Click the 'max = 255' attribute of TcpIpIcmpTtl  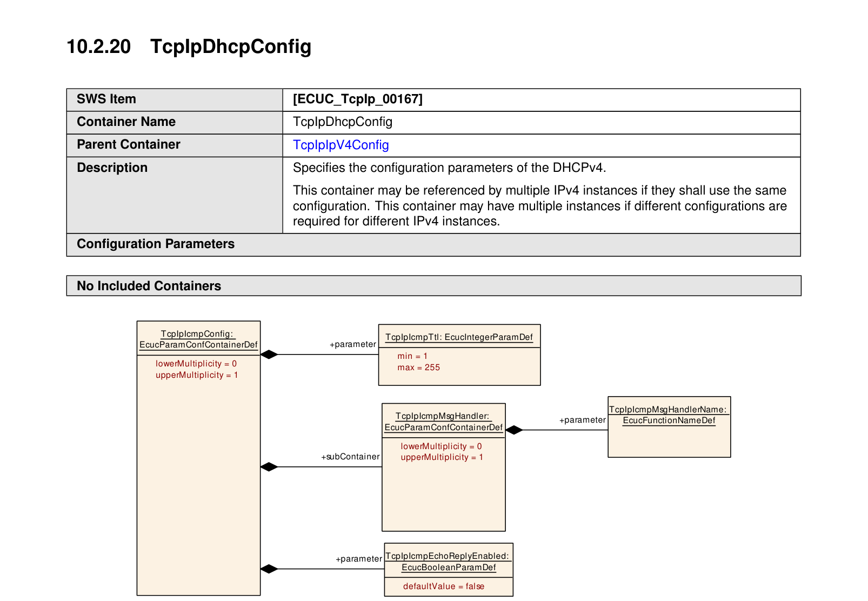(x=419, y=368)
